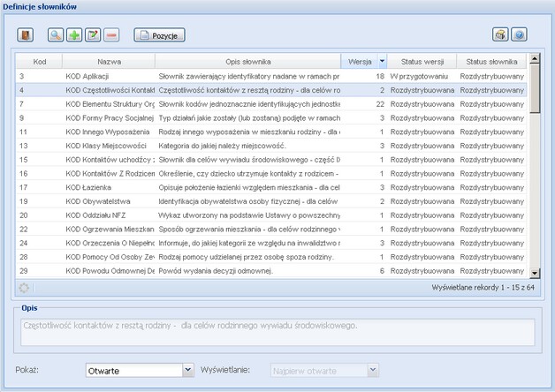Open the Pozycje button
Viewport: 555px width, 392px height.
(x=159, y=35)
